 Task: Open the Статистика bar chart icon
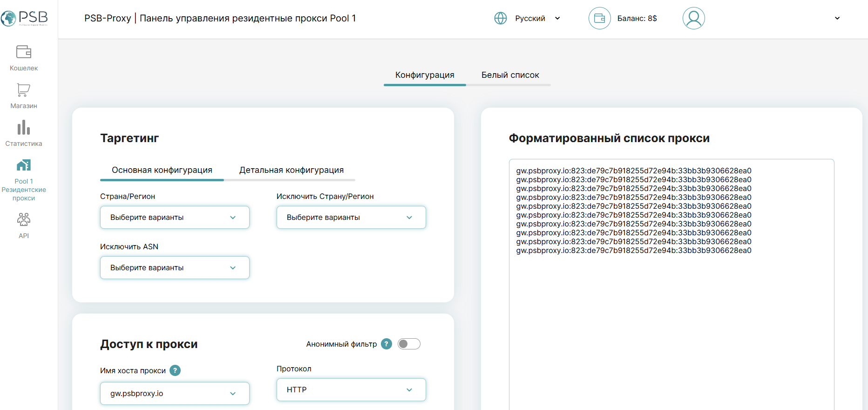(24, 127)
